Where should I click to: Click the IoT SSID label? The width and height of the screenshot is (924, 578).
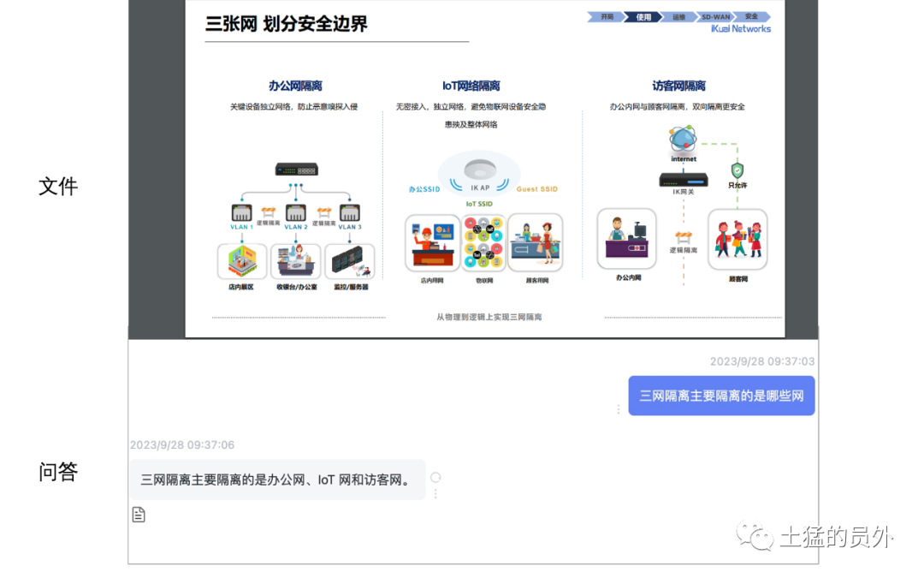pos(479,204)
